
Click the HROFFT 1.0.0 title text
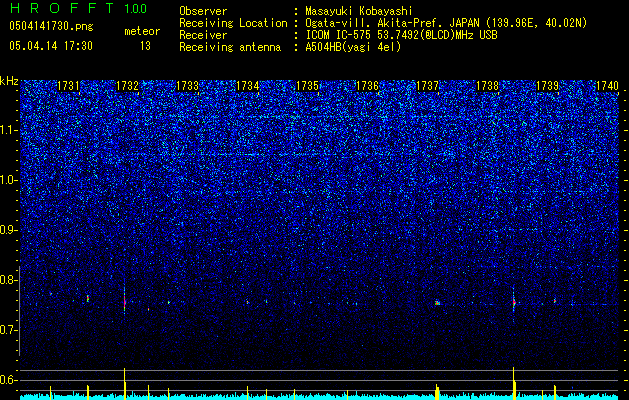(x=78, y=8)
